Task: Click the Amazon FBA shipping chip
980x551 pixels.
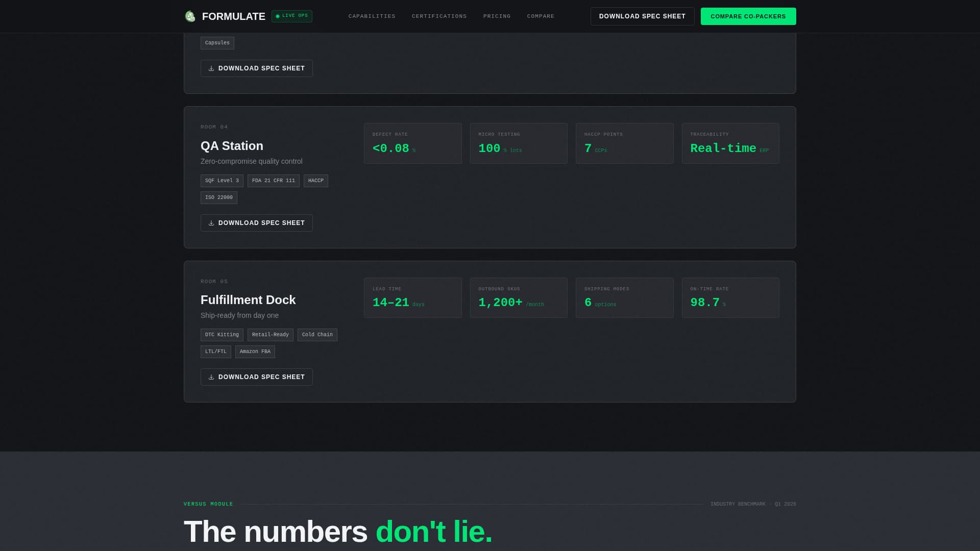Action: pos(255,352)
